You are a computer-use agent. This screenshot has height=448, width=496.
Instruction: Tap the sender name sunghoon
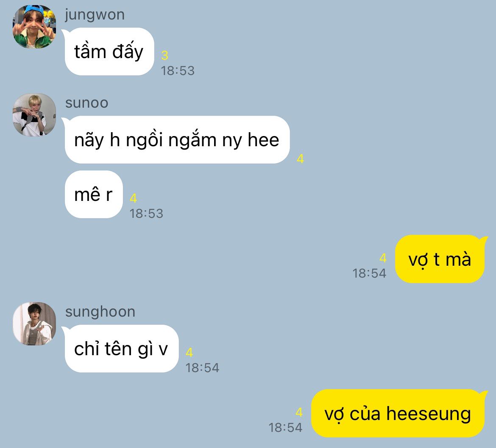point(100,312)
